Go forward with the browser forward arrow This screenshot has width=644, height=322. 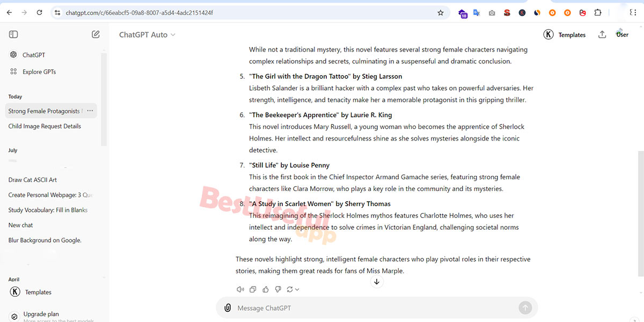[x=24, y=12]
